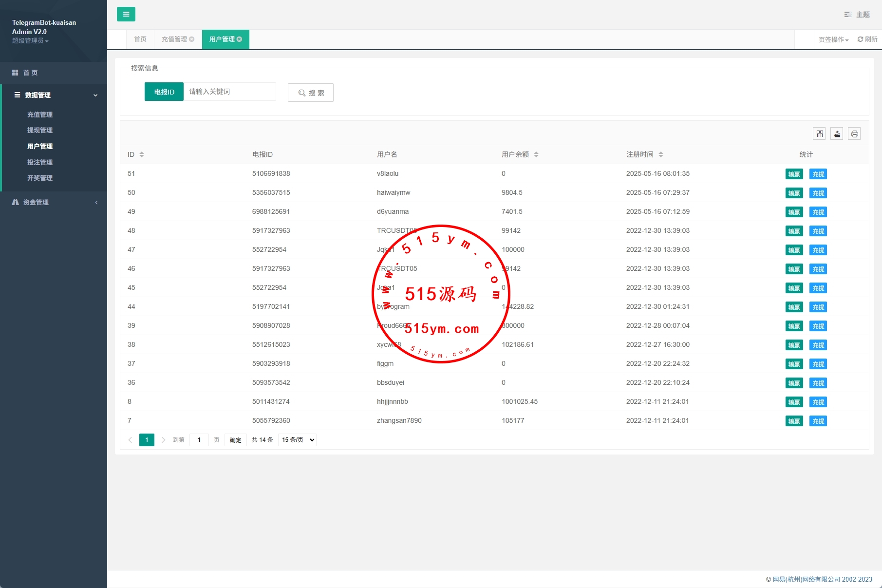This screenshot has width=882, height=588.
Task: Click the hamburger sidebar toggle button
Action: pos(126,14)
